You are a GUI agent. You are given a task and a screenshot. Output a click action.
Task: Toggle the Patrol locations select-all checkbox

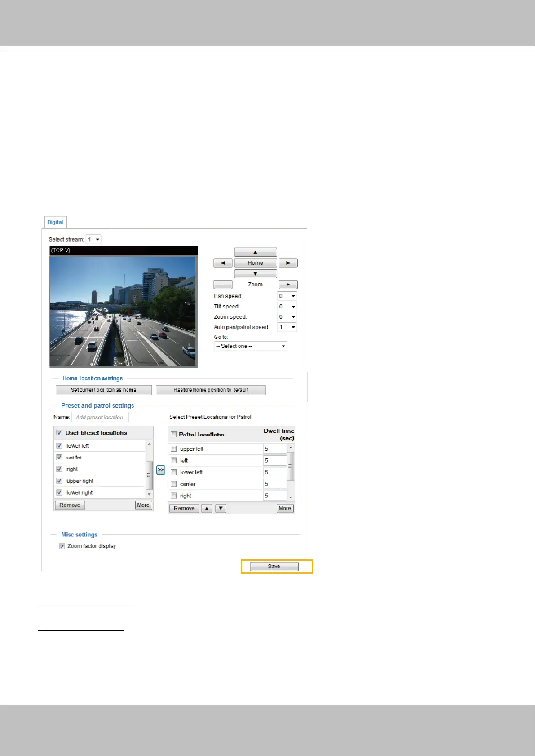coord(173,435)
